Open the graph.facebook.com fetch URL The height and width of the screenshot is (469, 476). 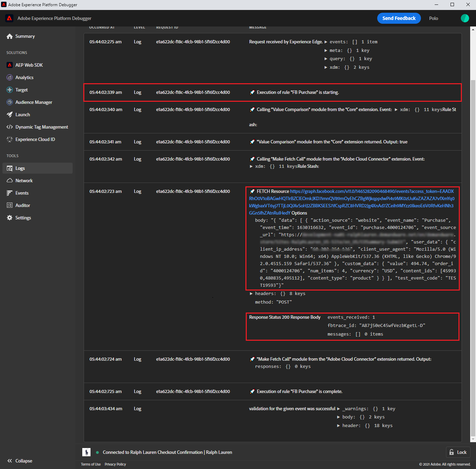click(352, 202)
